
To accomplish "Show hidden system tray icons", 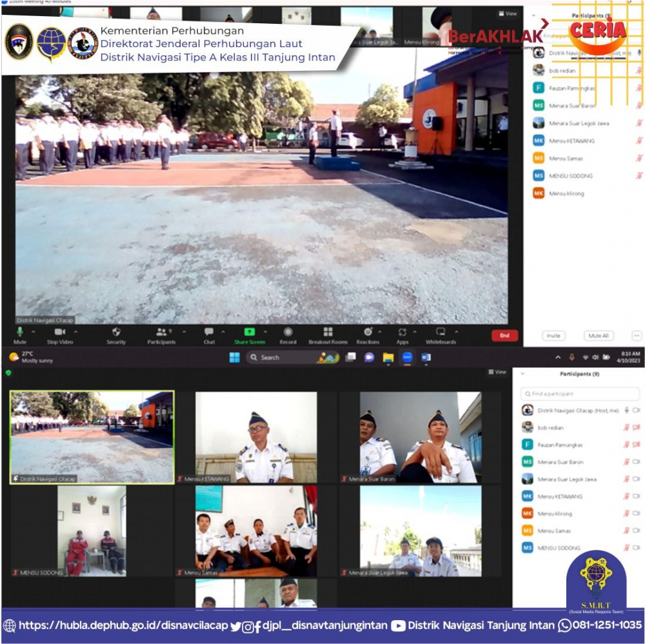I will click(558, 357).
